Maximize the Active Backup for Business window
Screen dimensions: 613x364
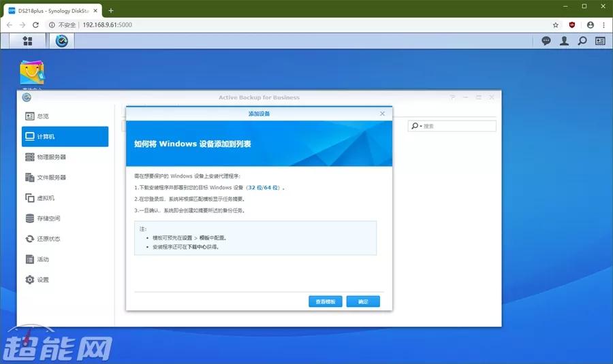[479, 97]
